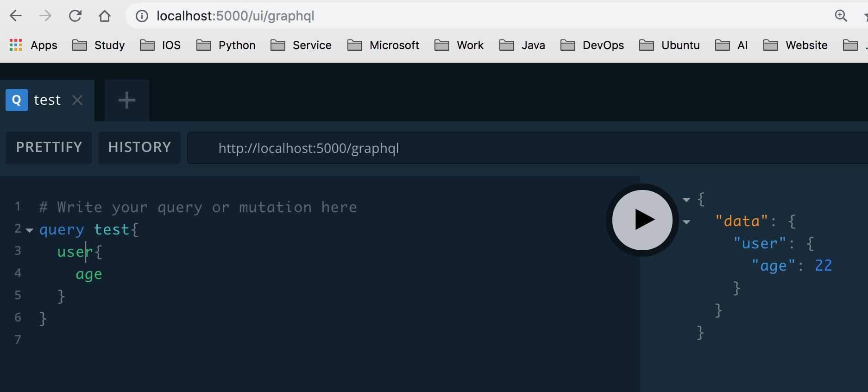868x392 pixels.
Task: Click the browser forward arrow
Action: click(x=45, y=16)
